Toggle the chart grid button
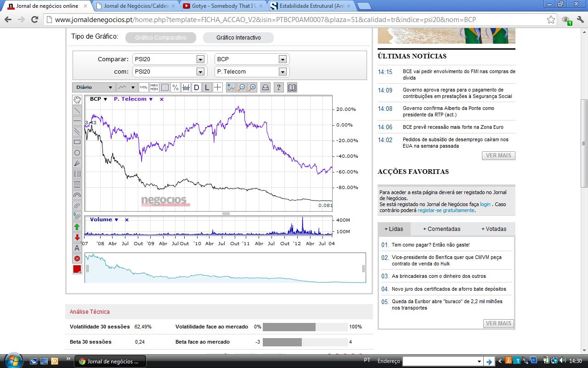This screenshot has width=588, height=368. point(165,87)
